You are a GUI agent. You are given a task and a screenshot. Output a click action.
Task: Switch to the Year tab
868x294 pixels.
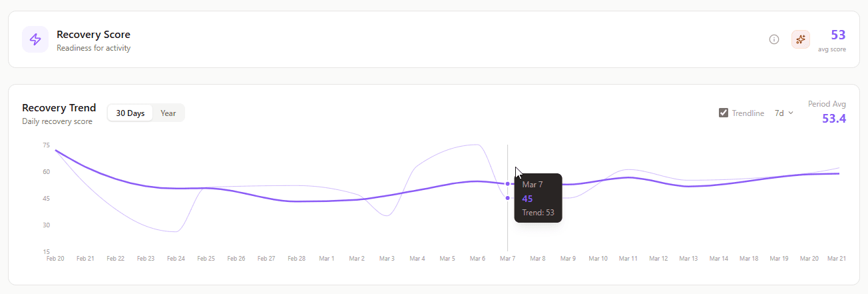point(168,113)
